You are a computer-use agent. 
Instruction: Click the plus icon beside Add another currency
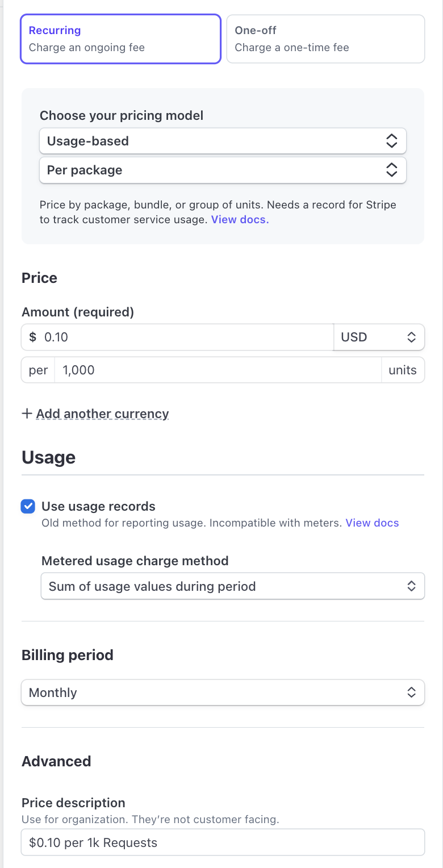27,414
